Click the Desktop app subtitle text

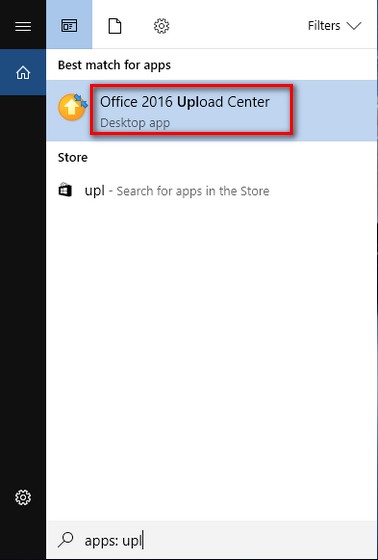pos(135,123)
